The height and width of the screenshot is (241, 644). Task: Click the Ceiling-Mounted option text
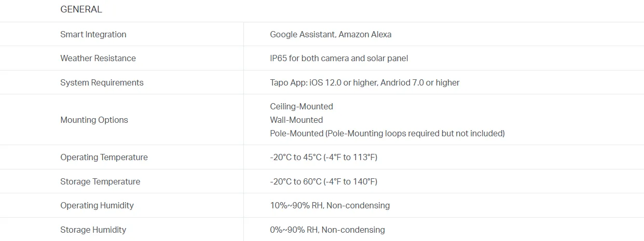point(302,106)
